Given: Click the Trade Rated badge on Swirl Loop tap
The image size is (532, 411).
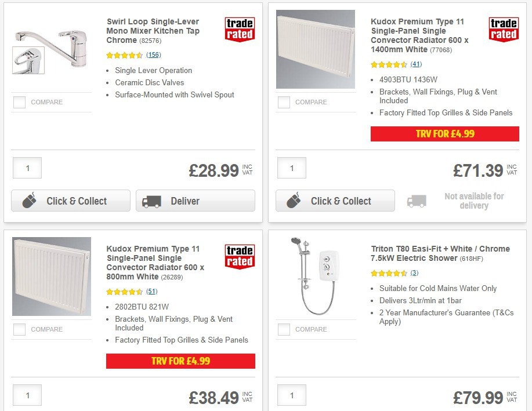Looking at the screenshot, I should 240,29.
